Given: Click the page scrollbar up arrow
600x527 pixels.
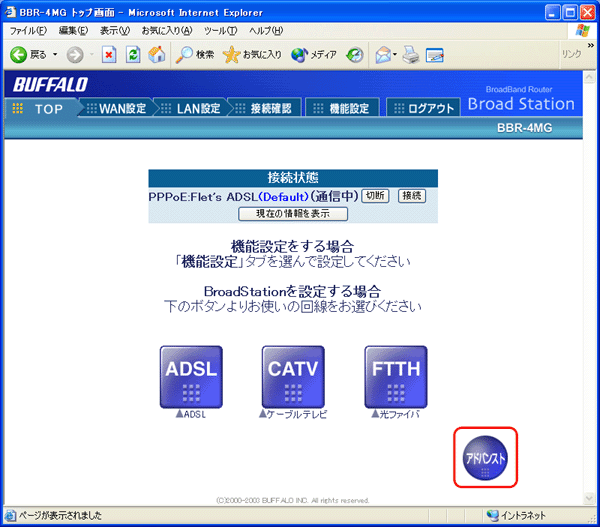Looking at the screenshot, I should tap(589, 77).
